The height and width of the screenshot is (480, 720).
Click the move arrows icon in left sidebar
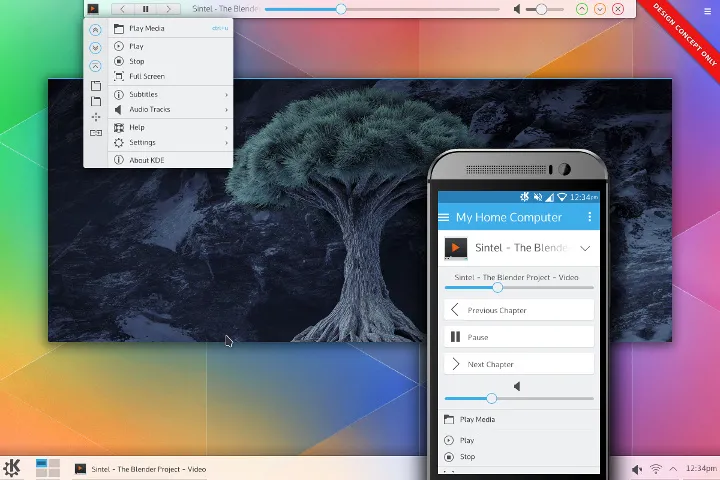coord(96,117)
